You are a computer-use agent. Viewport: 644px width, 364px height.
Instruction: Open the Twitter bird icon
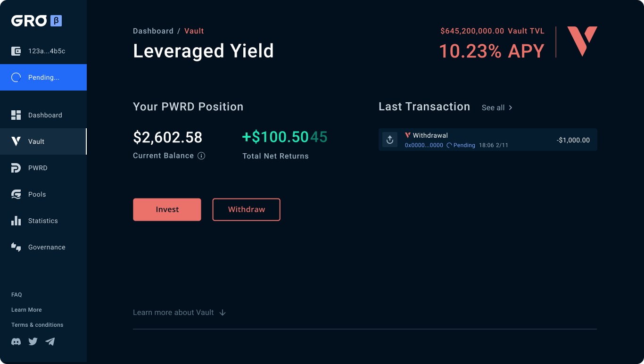tap(33, 341)
